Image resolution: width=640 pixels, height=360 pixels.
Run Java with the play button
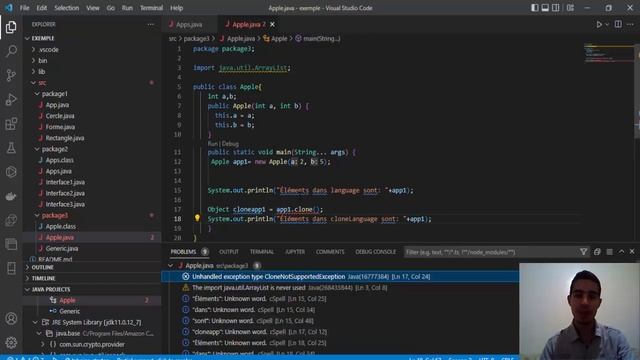coord(599,24)
